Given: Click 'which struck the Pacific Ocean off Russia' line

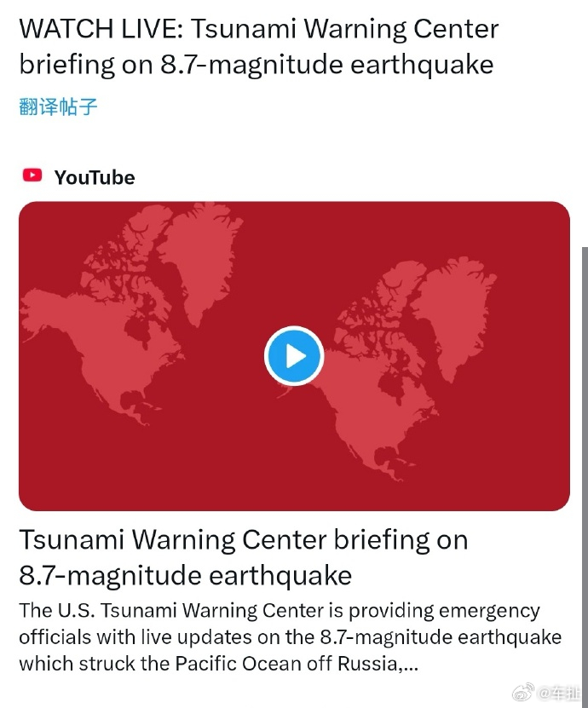Looking at the screenshot, I should pos(210,664).
